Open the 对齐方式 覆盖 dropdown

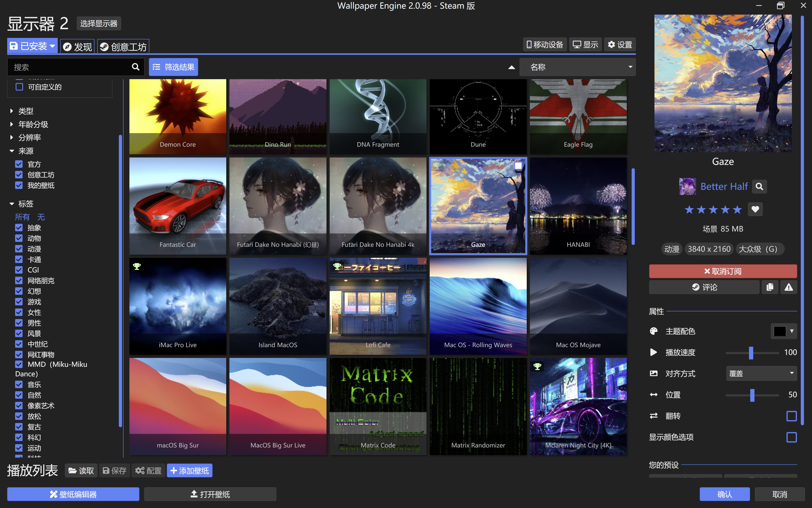(761, 373)
